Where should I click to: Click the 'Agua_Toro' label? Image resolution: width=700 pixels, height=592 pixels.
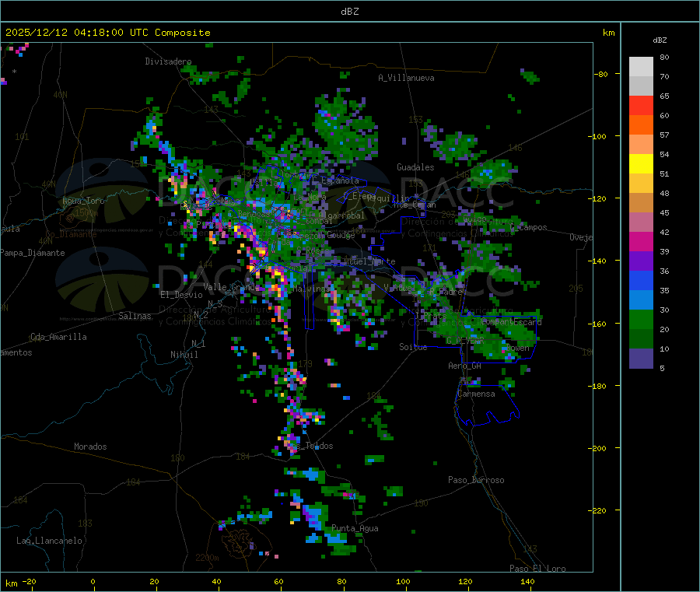click(83, 201)
